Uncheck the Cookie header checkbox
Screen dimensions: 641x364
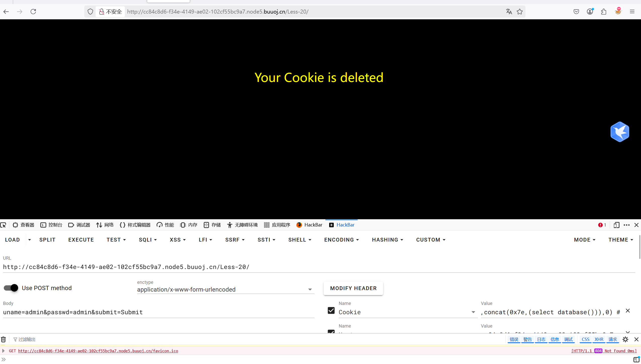tap(331, 311)
